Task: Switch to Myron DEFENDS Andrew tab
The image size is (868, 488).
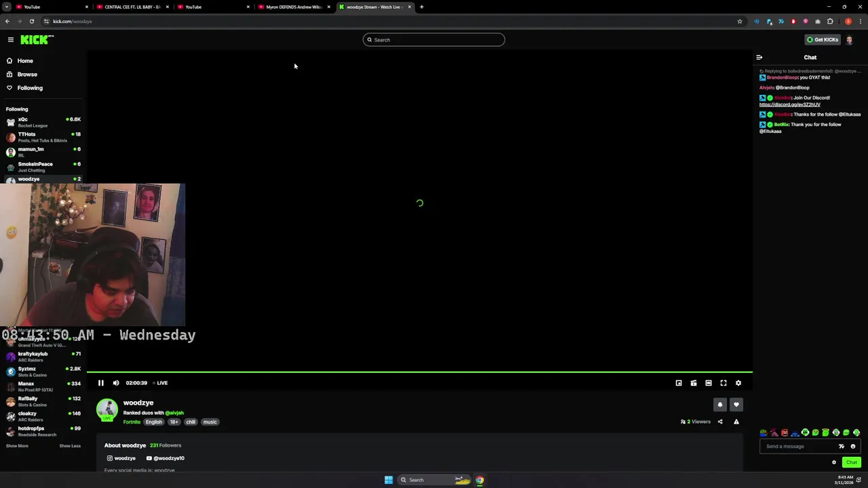Action: pyautogui.click(x=294, y=7)
